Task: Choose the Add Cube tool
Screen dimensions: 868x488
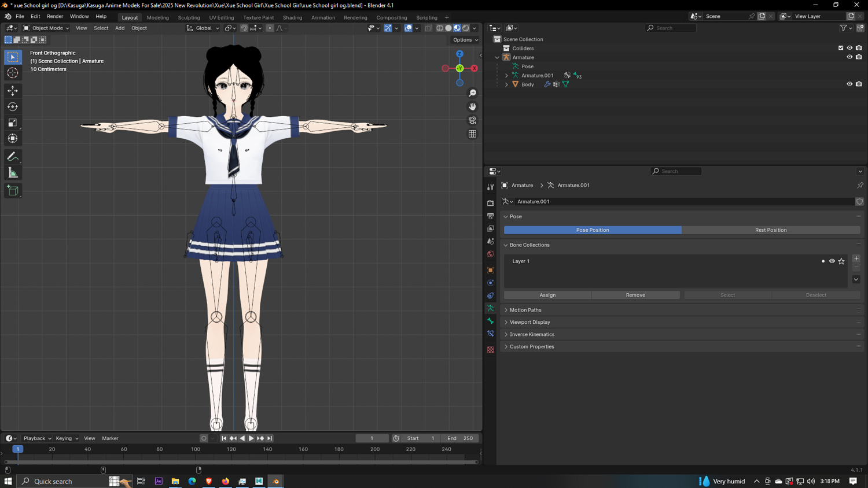Action: (x=13, y=191)
